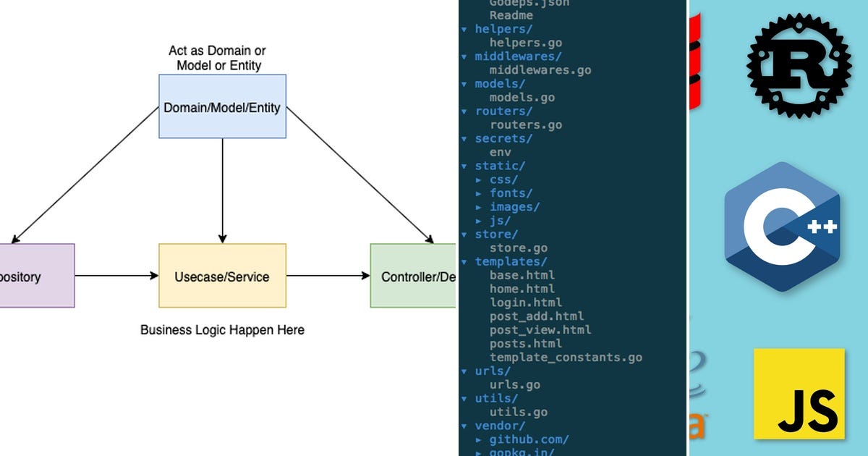
Task: Collapse the templates/ folder arrow
Action: click(x=464, y=261)
